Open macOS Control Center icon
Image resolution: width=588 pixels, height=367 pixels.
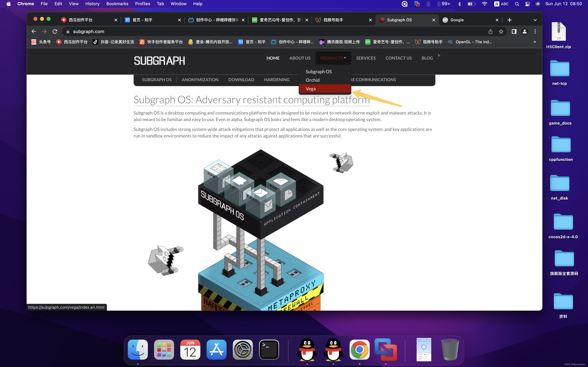[x=527, y=4]
